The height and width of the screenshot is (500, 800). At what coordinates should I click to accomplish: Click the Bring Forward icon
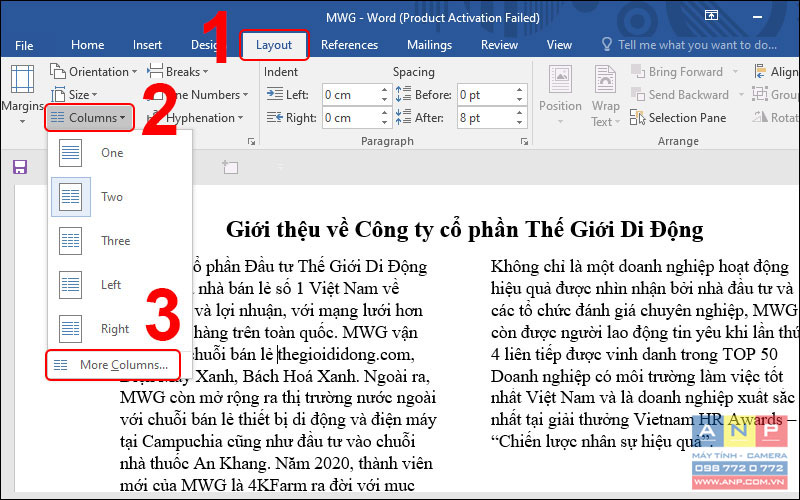[x=637, y=71]
